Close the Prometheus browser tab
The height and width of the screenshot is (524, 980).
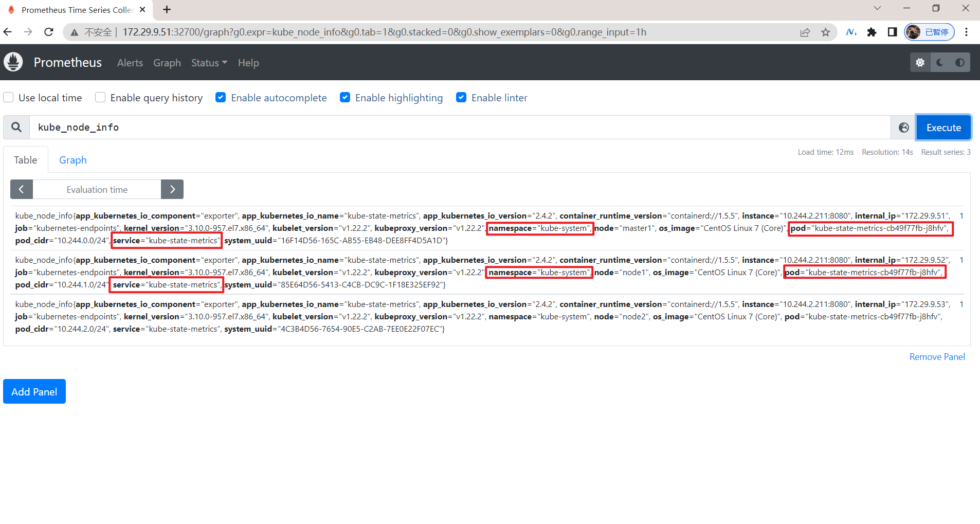tap(142, 9)
